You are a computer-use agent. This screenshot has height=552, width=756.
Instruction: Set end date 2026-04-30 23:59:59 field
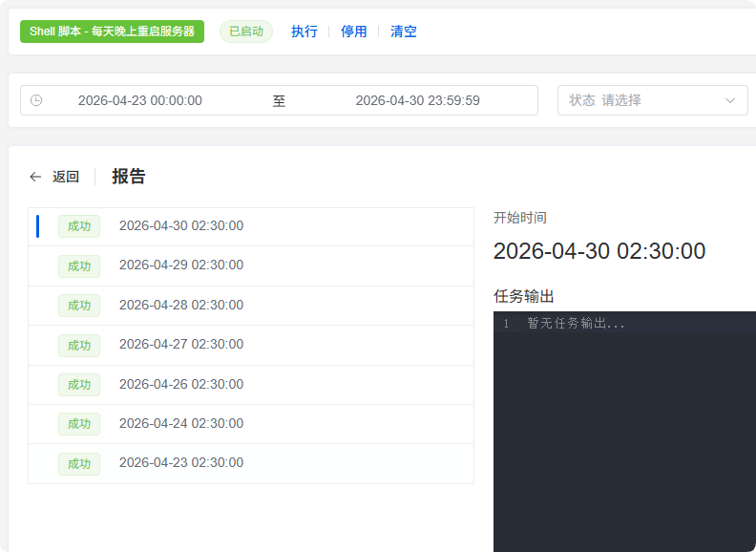tap(417, 100)
